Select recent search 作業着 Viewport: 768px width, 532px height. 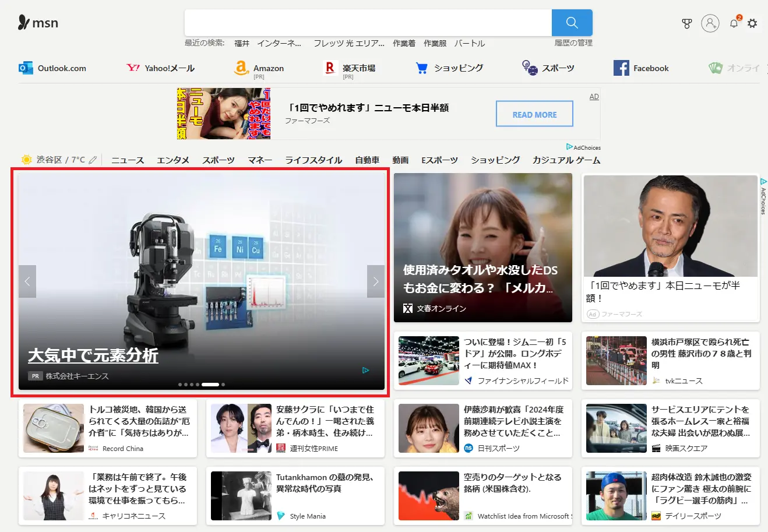tap(404, 43)
